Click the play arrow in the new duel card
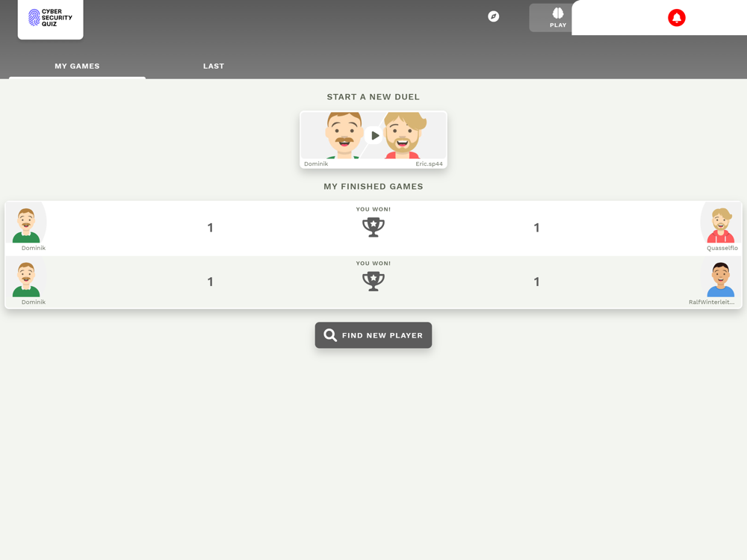This screenshot has height=560, width=747. pos(374,136)
